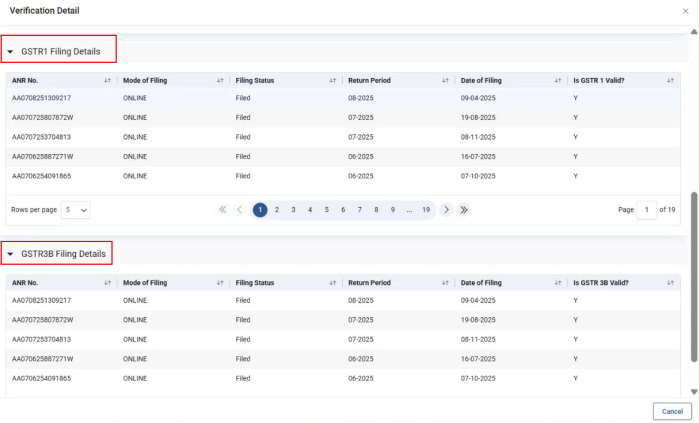Collapse the GSTR1 Filing Details section
Screen dimensions: 699x423
point(11,51)
